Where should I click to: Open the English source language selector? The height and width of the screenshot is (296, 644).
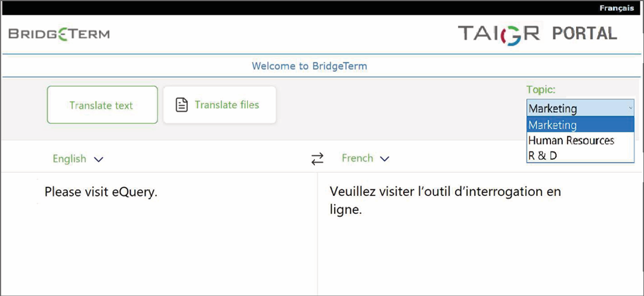point(70,159)
